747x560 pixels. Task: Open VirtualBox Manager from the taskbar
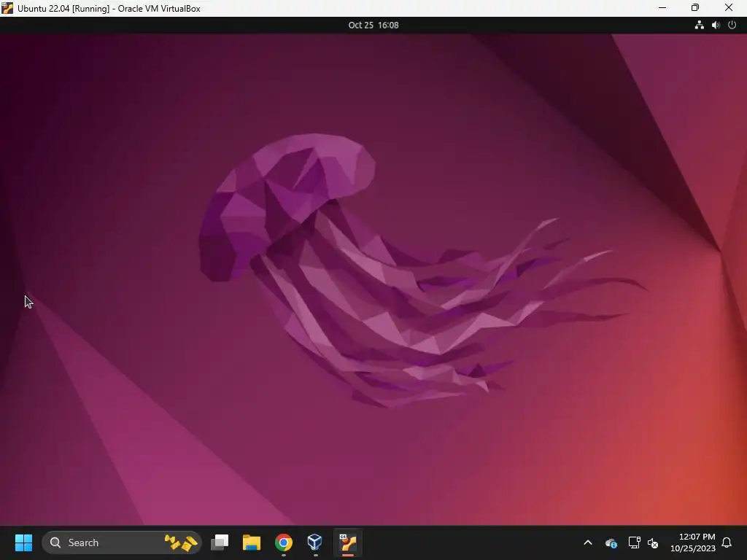click(315, 542)
